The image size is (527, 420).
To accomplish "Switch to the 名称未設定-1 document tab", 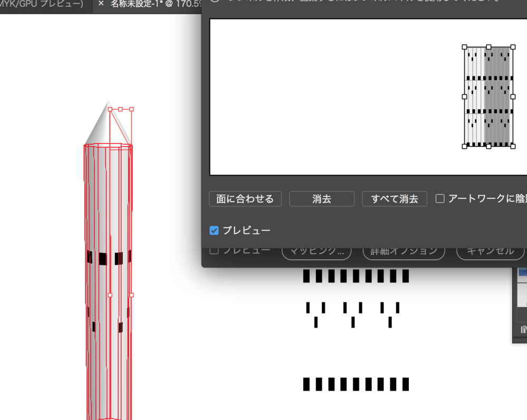I will tap(153, 4).
